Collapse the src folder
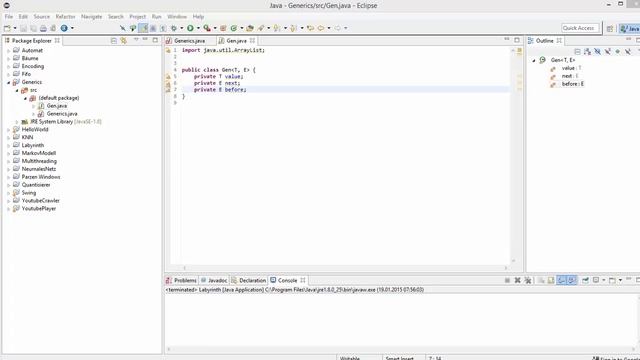The image size is (640, 360). coord(17,90)
